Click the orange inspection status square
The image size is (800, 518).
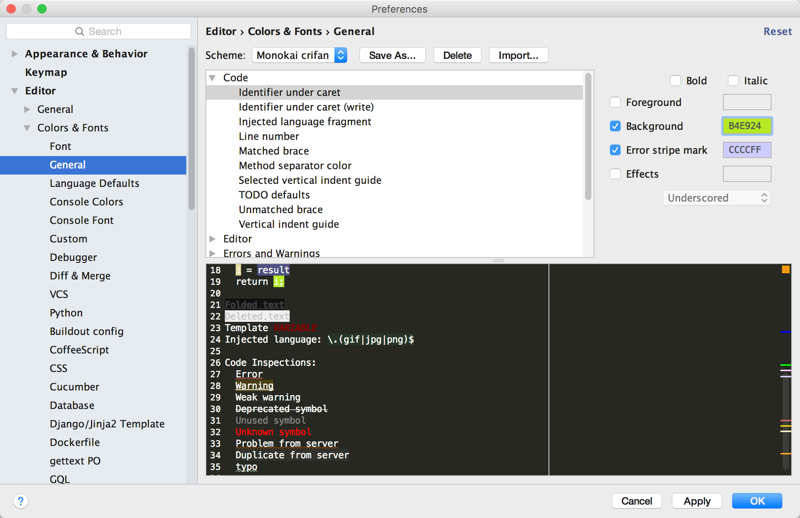click(786, 269)
